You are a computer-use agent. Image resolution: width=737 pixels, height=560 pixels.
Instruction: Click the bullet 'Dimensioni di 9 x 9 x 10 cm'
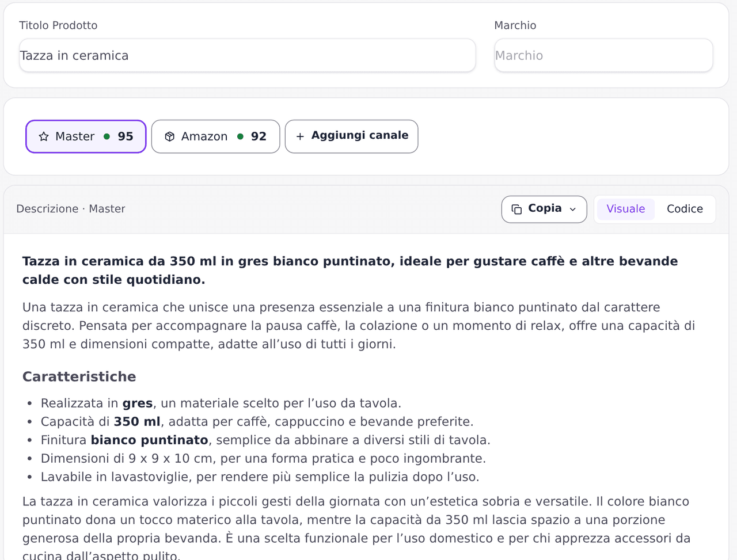tap(263, 458)
